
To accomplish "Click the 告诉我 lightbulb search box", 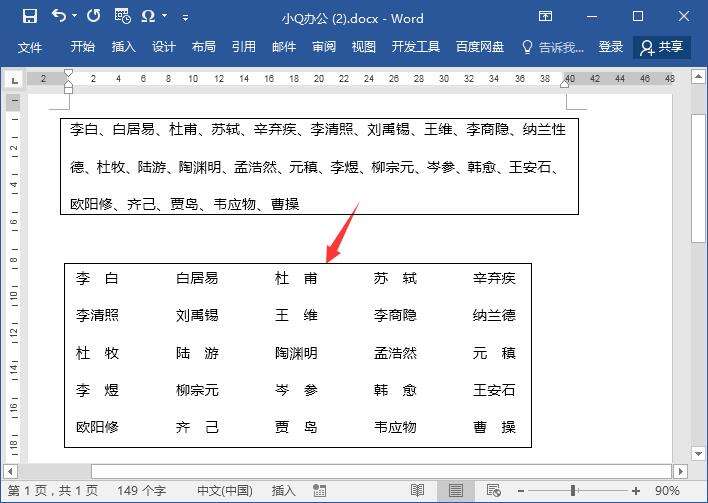I will pyautogui.click(x=553, y=47).
